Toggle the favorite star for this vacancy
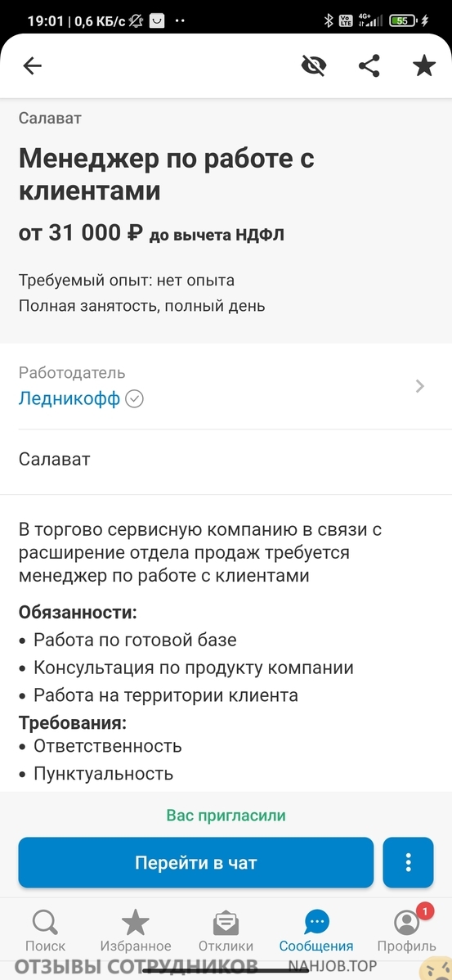This screenshot has width=452, height=980. click(x=424, y=65)
